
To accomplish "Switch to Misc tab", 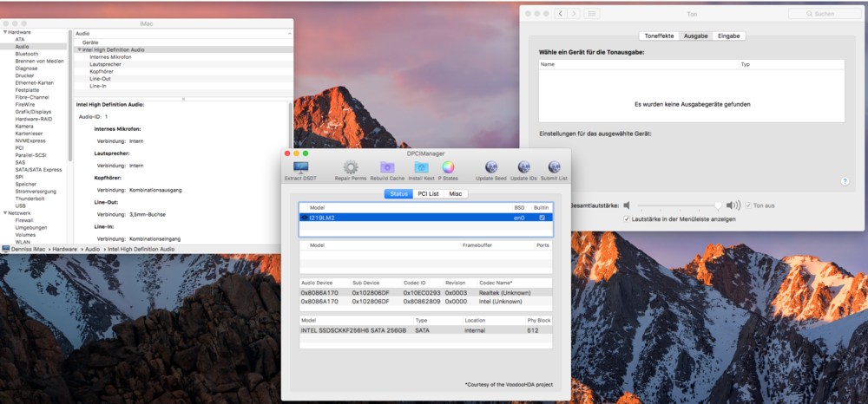I will pyautogui.click(x=456, y=194).
